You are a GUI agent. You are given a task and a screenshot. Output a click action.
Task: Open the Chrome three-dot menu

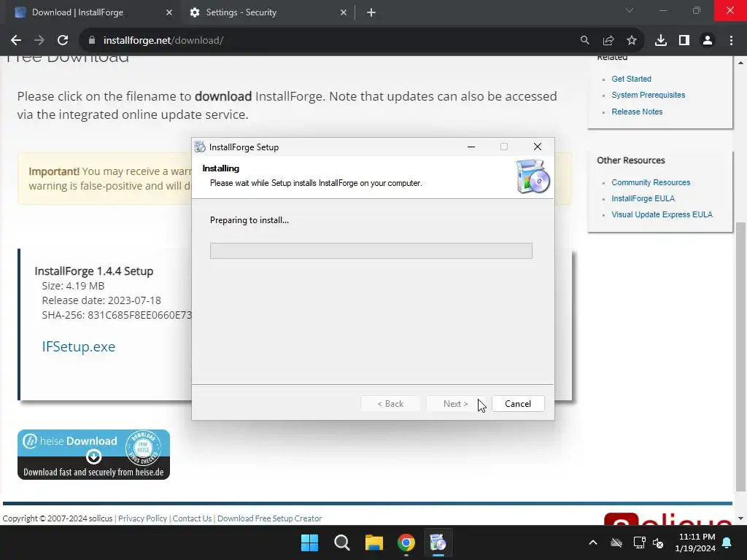[731, 41]
